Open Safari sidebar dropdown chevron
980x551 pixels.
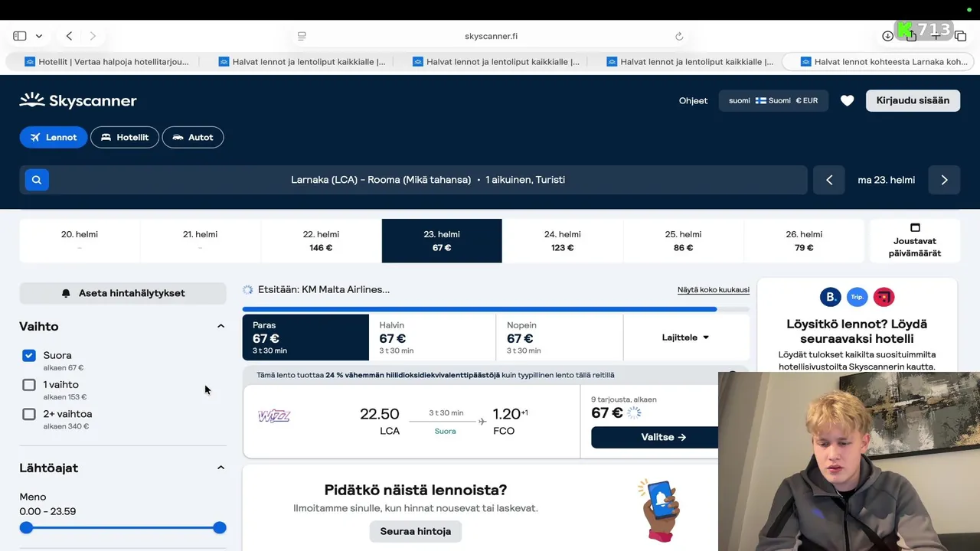(38, 36)
